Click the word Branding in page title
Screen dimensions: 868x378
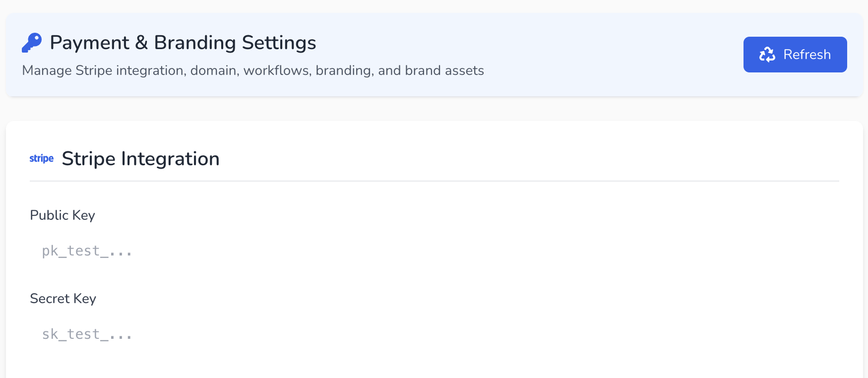coord(195,43)
